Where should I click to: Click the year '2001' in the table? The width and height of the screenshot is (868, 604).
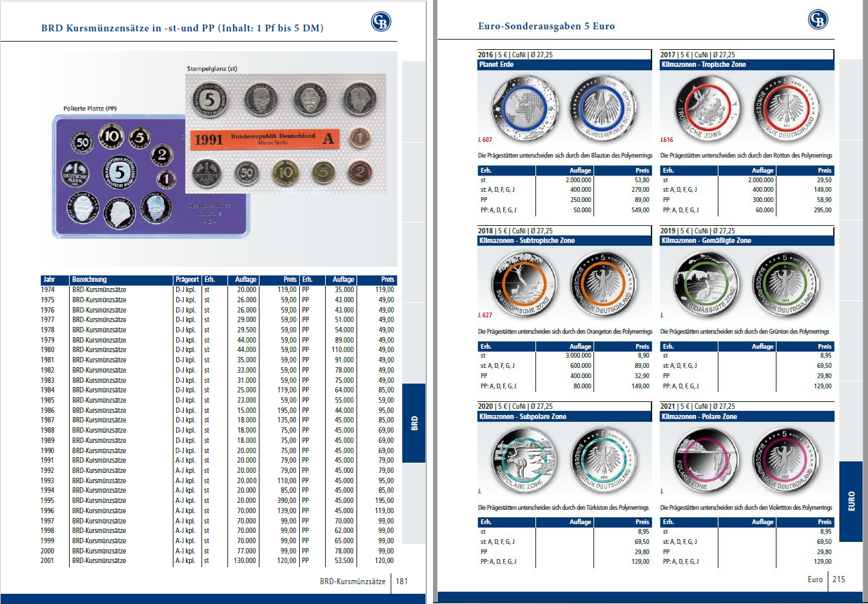[x=48, y=561]
